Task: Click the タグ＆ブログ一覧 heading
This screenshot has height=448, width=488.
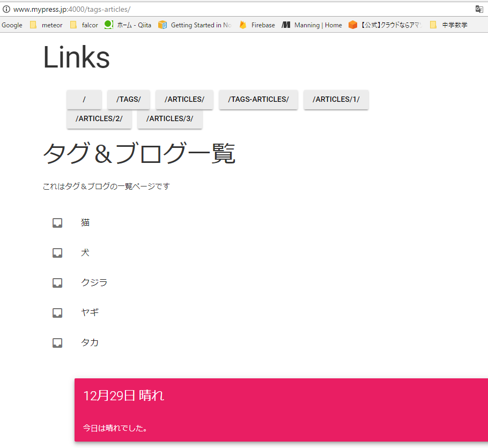Action: pos(139,153)
